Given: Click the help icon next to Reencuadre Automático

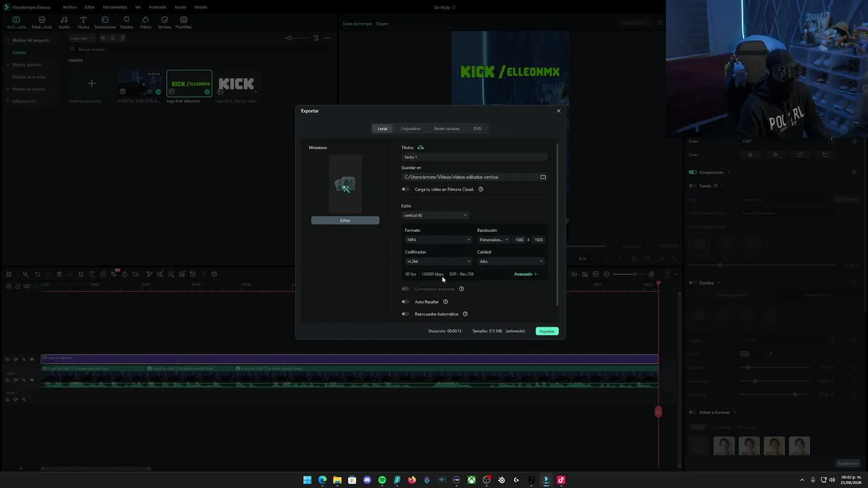Looking at the screenshot, I should click(465, 314).
